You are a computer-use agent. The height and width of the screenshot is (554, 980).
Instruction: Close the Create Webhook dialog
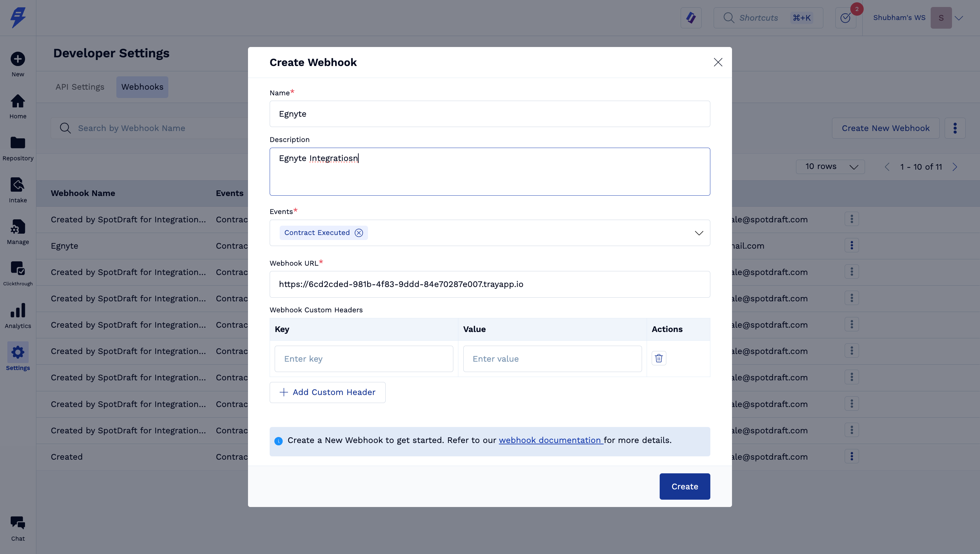718,62
